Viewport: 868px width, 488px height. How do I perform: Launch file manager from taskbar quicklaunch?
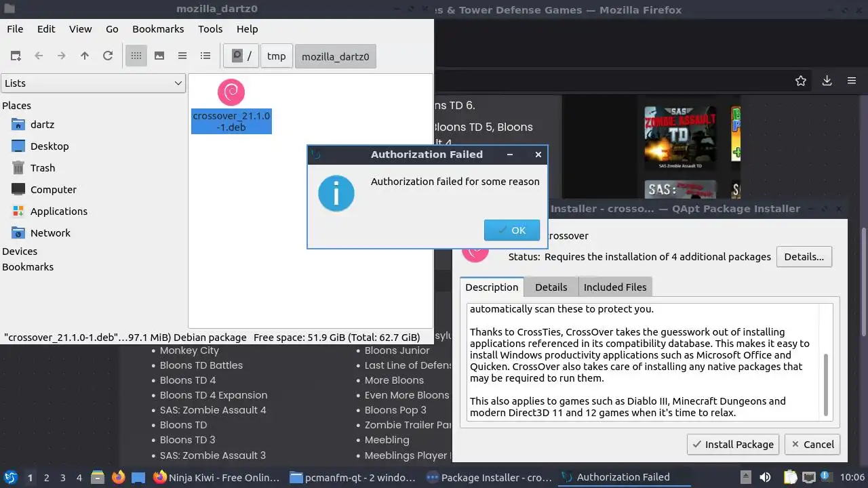(x=97, y=477)
